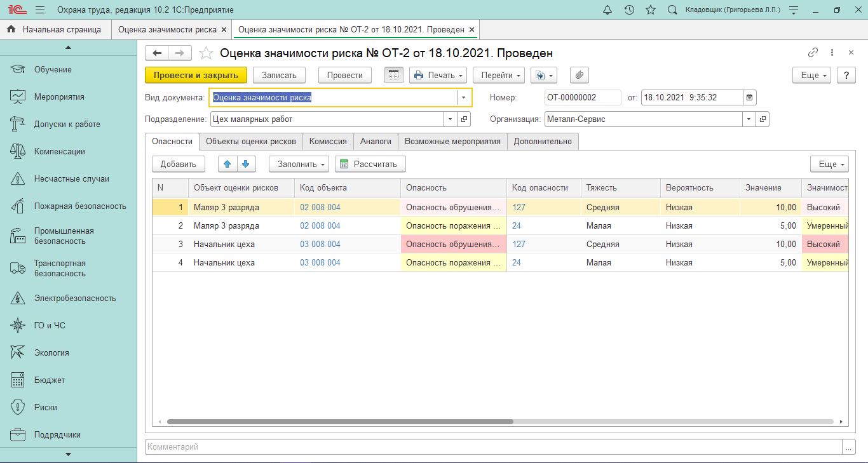Open the Перейти dropdown menu
Screen dimensions: 868x463
(499, 75)
